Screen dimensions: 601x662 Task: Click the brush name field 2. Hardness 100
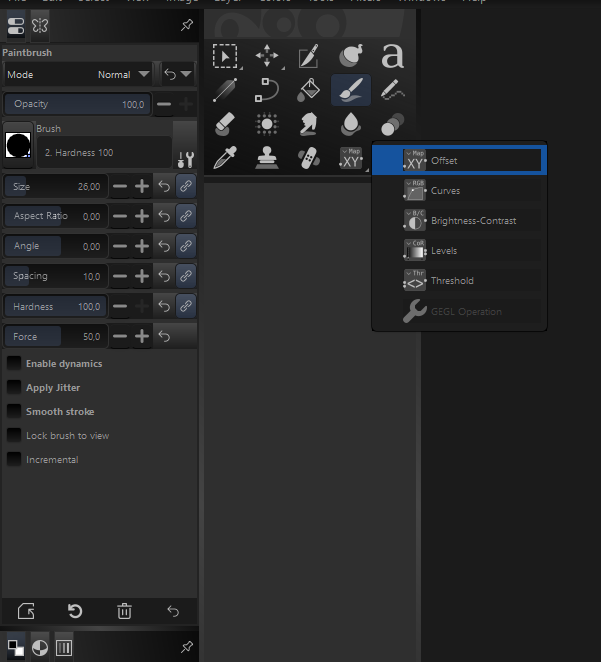tap(104, 152)
